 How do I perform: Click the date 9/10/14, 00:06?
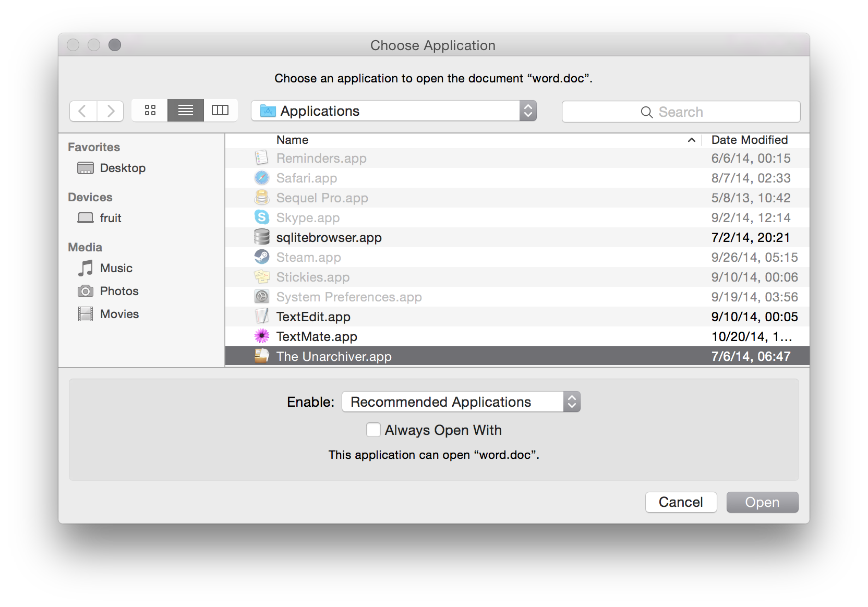tap(754, 277)
